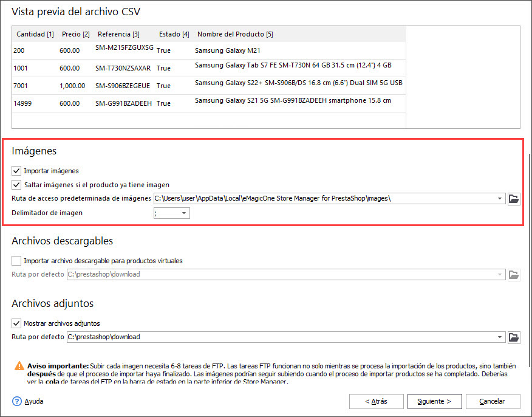Browse folder for downloadable files path

click(x=514, y=274)
